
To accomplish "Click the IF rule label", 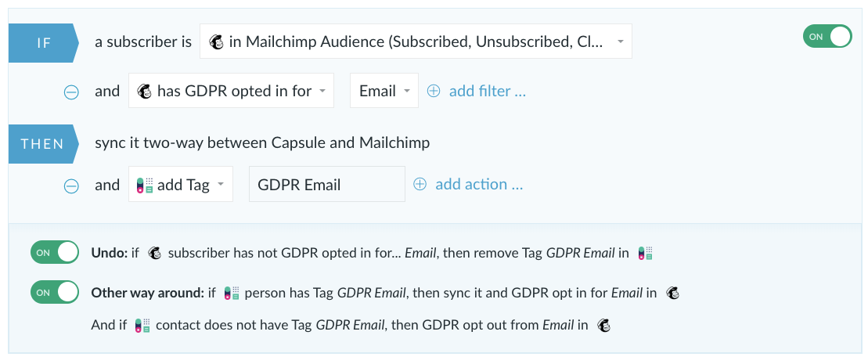I will (x=43, y=42).
